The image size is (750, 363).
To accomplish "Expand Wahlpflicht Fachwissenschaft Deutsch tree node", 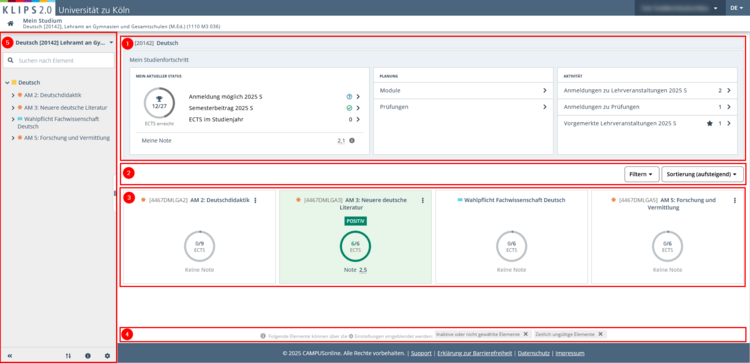I will pyautogui.click(x=13, y=119).
